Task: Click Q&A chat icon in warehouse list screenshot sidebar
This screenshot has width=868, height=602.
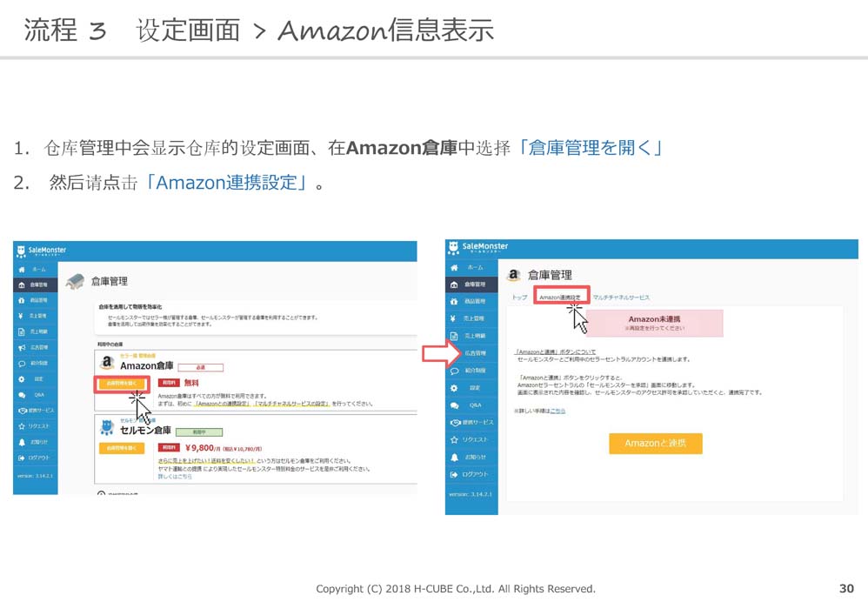Action: click(22, 395)
